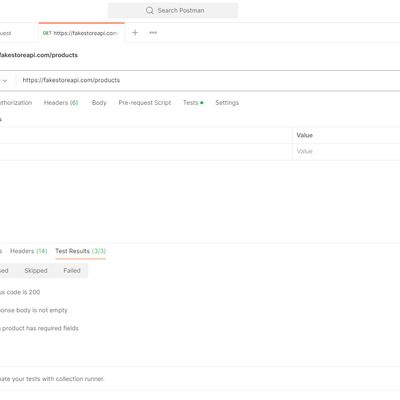Viewport: 400px width, 400px height.
Task: Open the request Settings tab
Action: coord(227,103)
